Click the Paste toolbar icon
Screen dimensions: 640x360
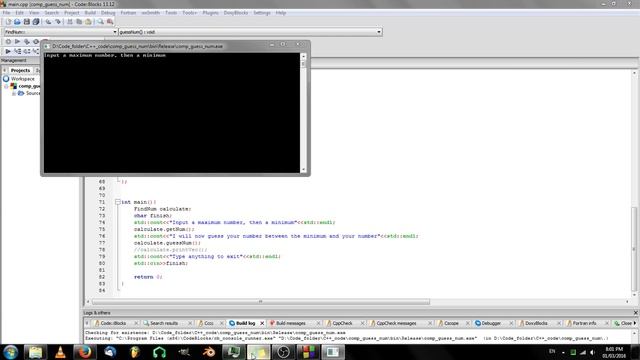pyautogui.click(x=88, y=22)
